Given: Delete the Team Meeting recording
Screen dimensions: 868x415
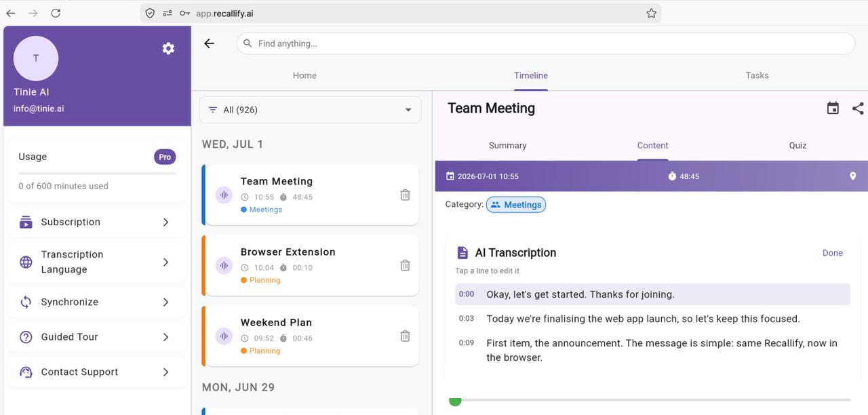Looking at the screenshot, I should pos(405,195).
